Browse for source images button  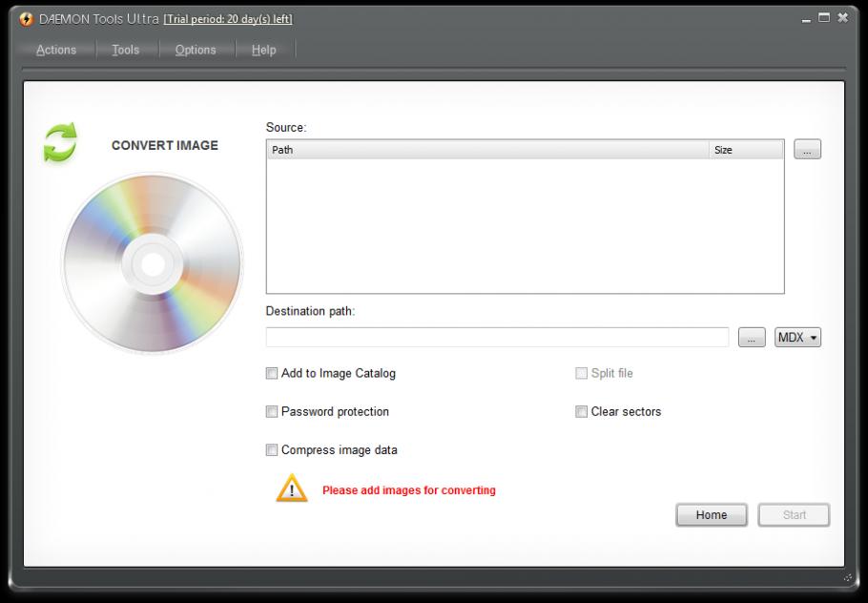(x=807, y=149)
